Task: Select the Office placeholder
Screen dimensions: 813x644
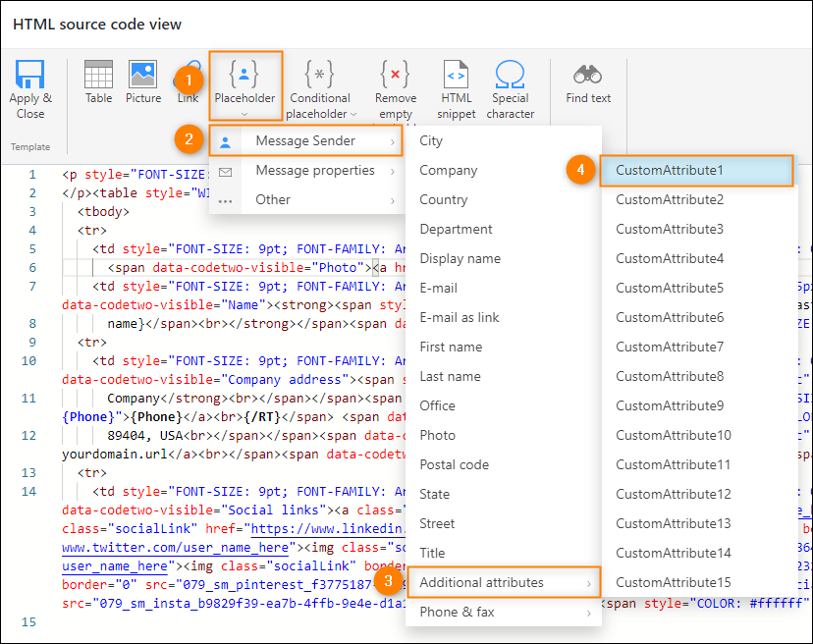Action: [504, 406]
